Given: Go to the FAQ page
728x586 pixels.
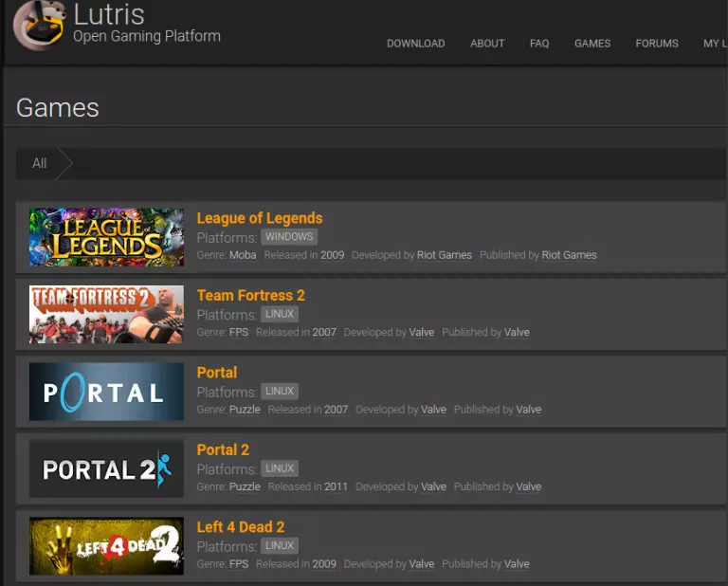Looking at the screenshot, I should point(539,44).
